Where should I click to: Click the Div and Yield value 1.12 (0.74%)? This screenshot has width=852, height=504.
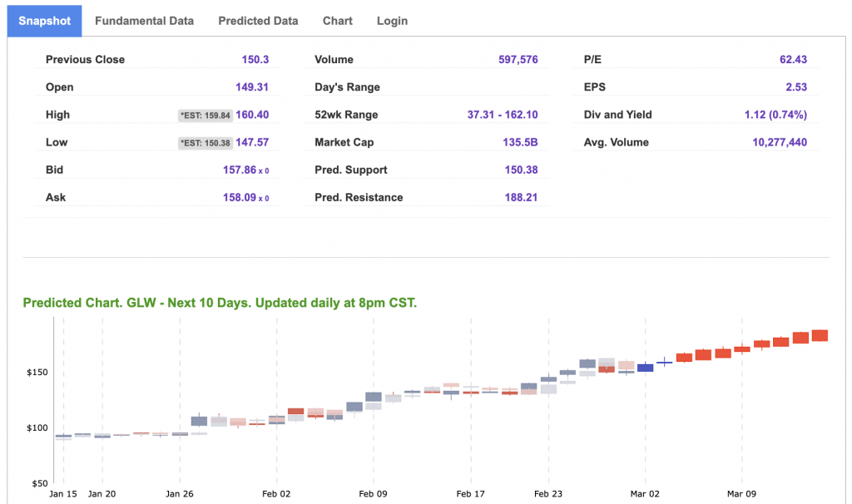(775, 115)
